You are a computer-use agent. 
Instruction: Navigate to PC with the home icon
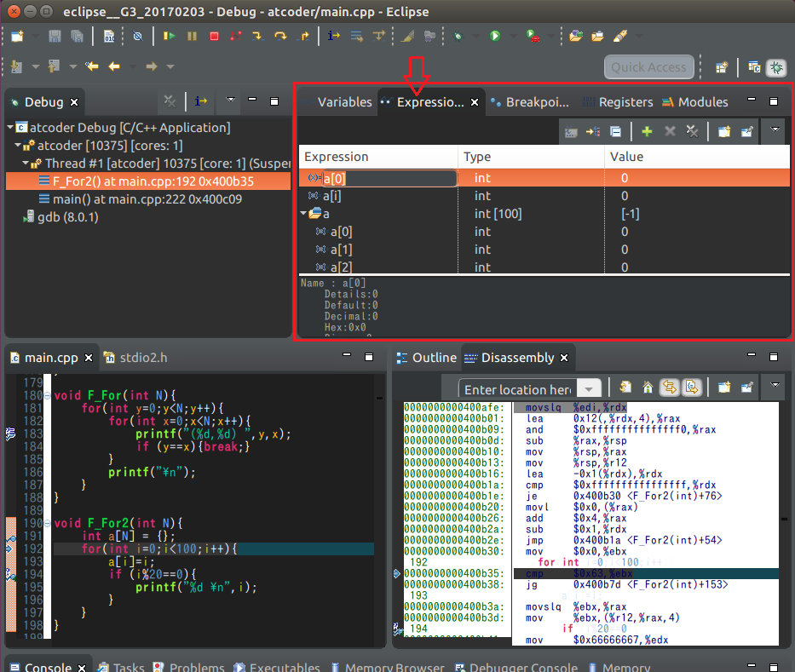647,388
